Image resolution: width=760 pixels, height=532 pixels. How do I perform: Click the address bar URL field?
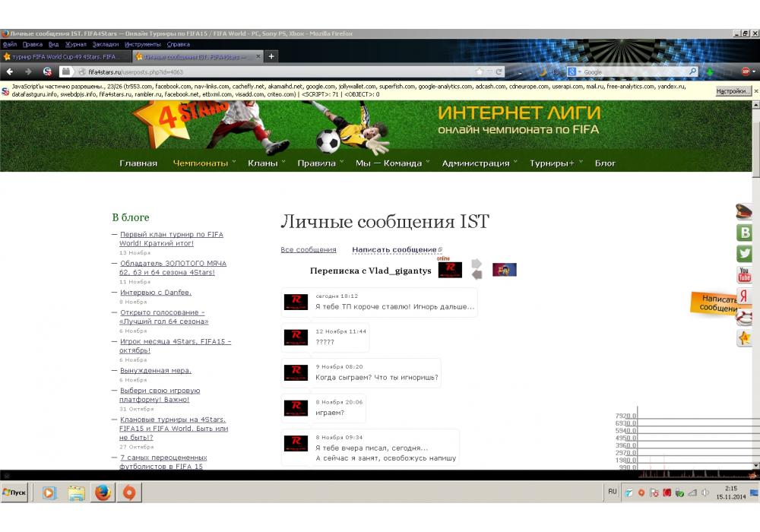[x=277, y=71]
